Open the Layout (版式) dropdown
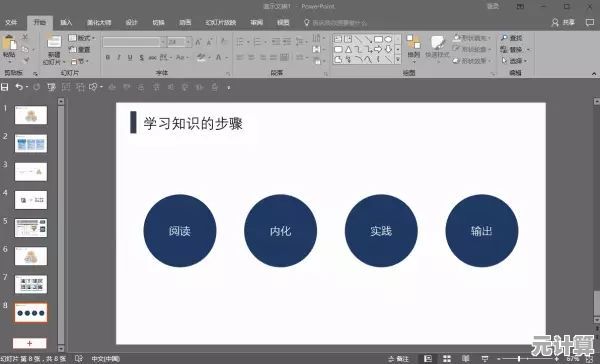This screenshot has height=364, width=600. tap(82, 38)
